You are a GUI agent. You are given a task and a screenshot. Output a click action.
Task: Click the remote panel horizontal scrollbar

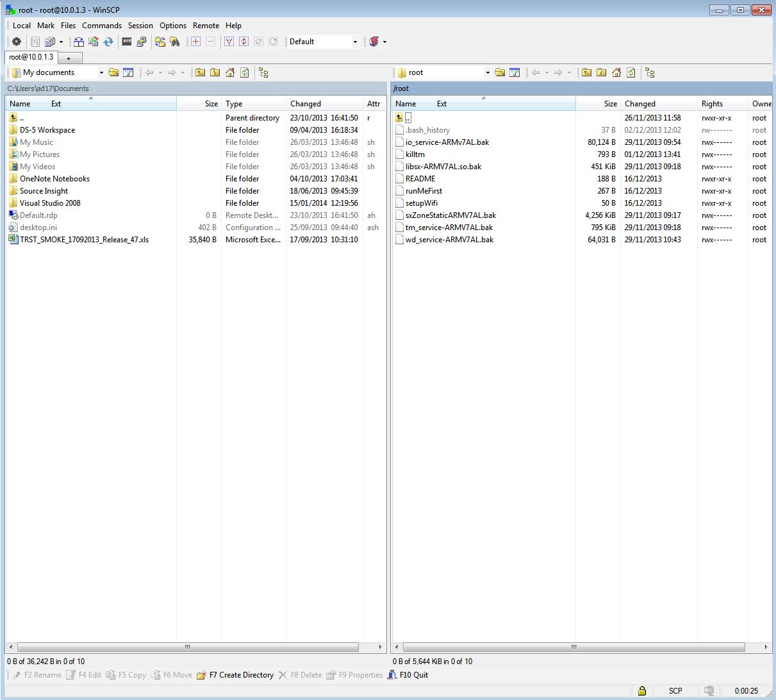[x=574, y=647]
